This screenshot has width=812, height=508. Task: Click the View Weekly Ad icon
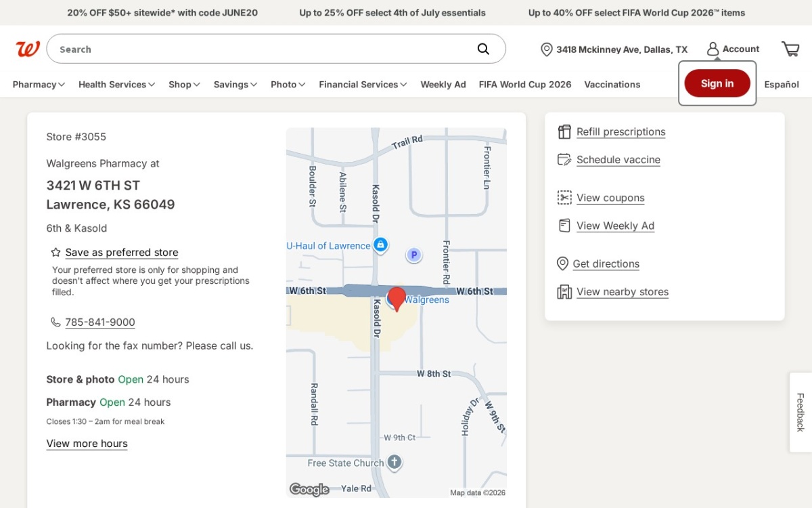(x=564, y=226)
